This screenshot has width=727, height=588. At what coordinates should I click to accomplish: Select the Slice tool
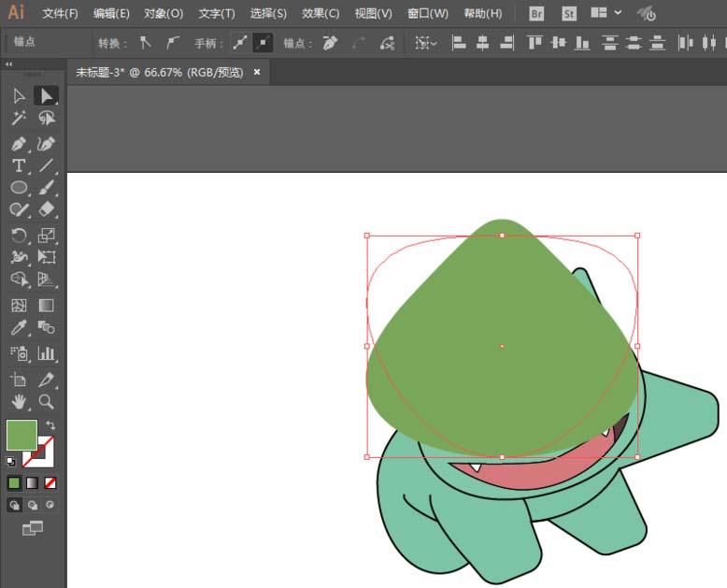coord(46,380)
